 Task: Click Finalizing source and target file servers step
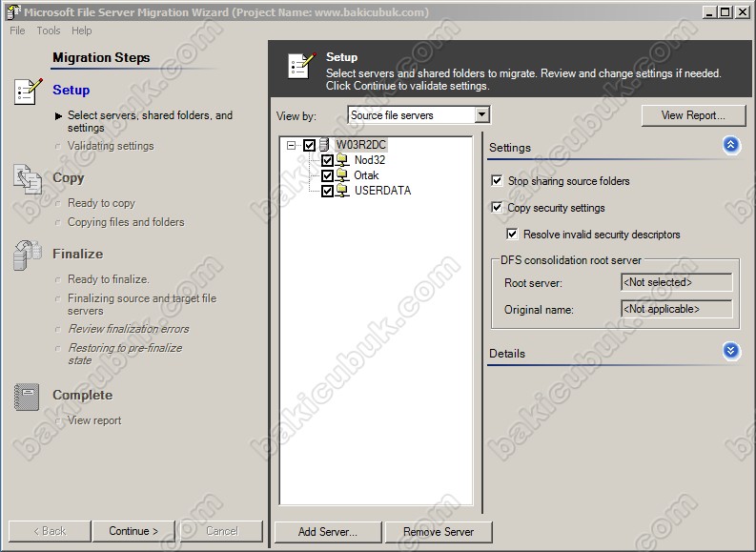[x=142, y=304]
